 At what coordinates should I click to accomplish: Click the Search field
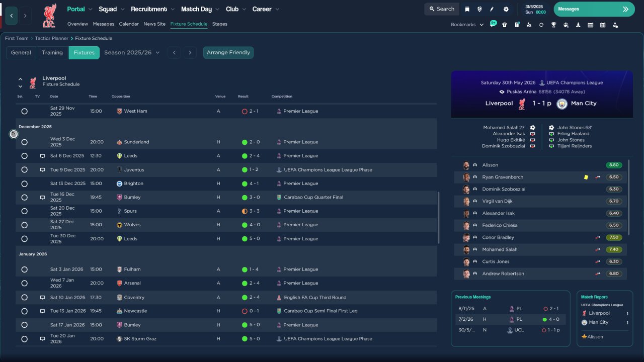pos(442,9)
